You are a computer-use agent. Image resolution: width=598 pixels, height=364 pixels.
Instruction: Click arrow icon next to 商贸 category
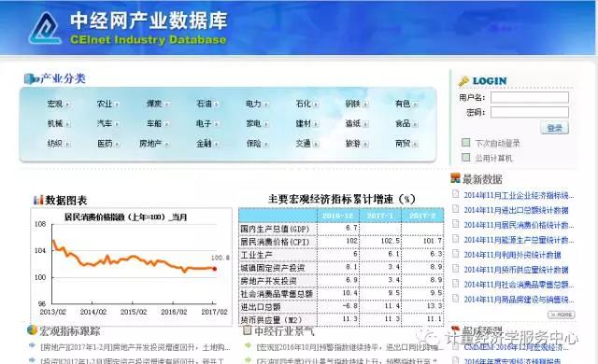click(415, 144)
